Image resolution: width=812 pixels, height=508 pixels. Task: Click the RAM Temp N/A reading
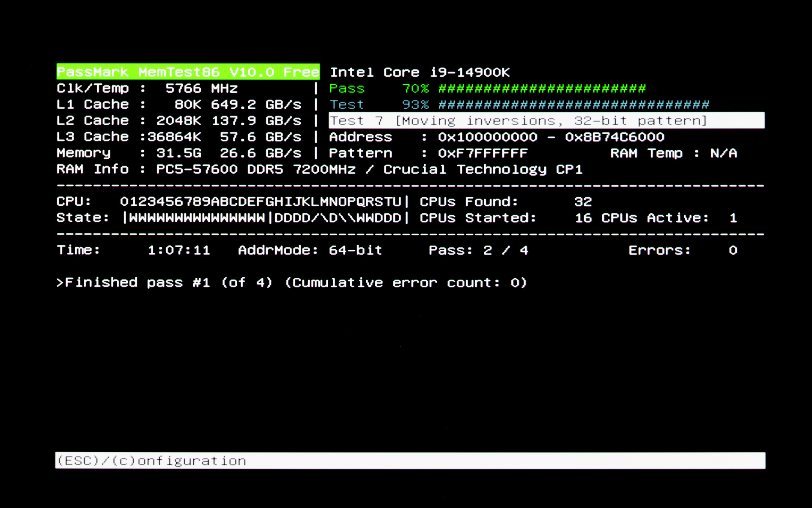[674, 153]
